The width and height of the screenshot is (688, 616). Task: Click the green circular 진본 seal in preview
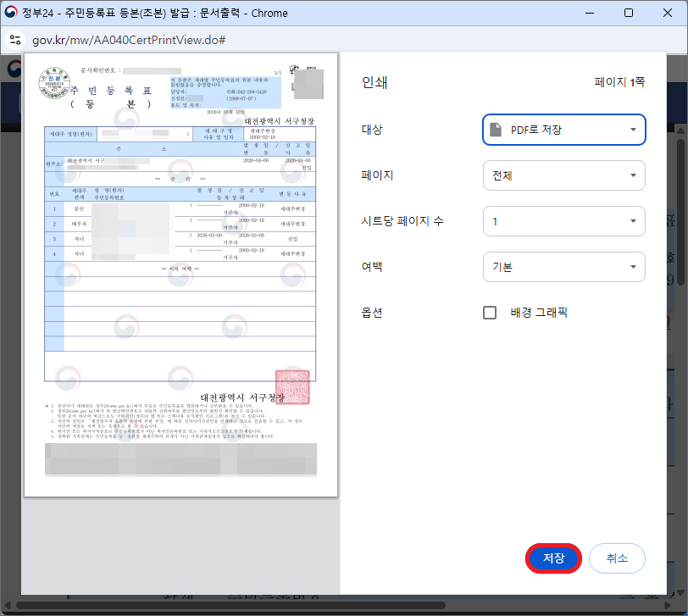55,83
